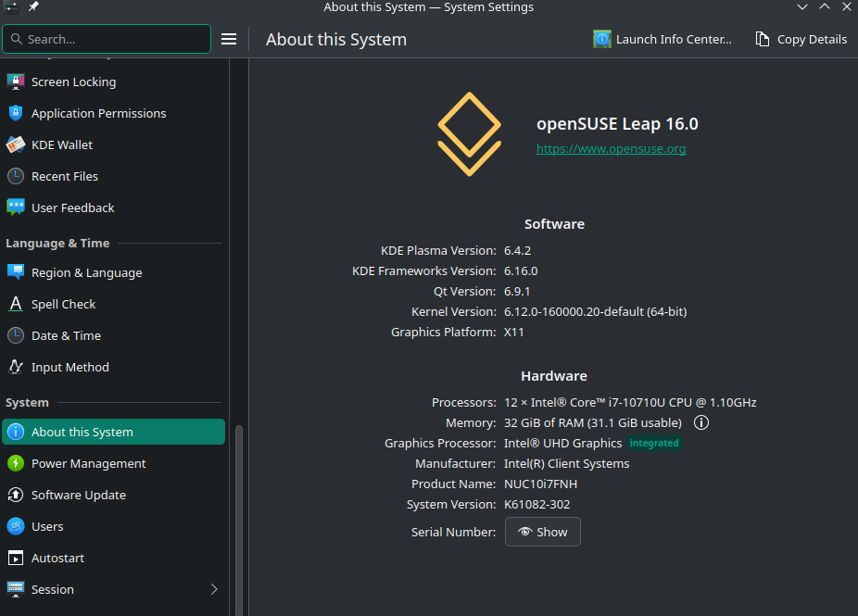
Task: Click the memory information circle icon
Action: [701, 422]
